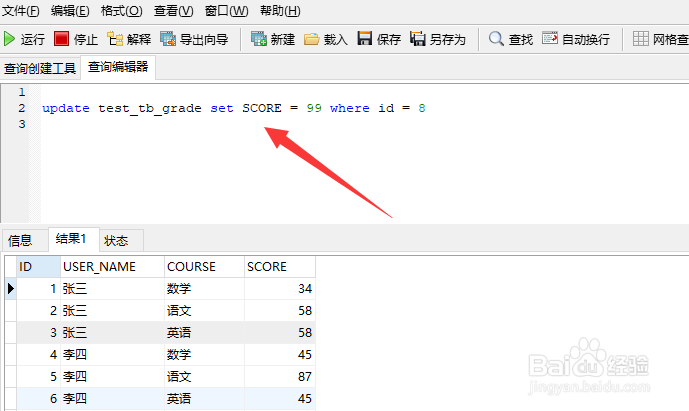Select ID cell 5
The image size is (689, 411).
click(39, 376)
